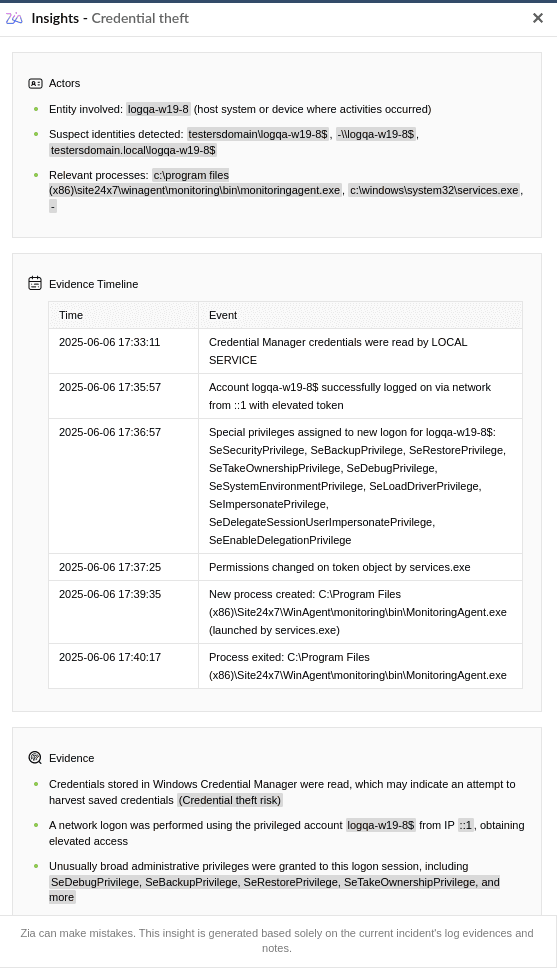Viewport: 557px width, 968px height.
Task: Click the monitoringagent.exe process path tag
Action: point(195,183)
